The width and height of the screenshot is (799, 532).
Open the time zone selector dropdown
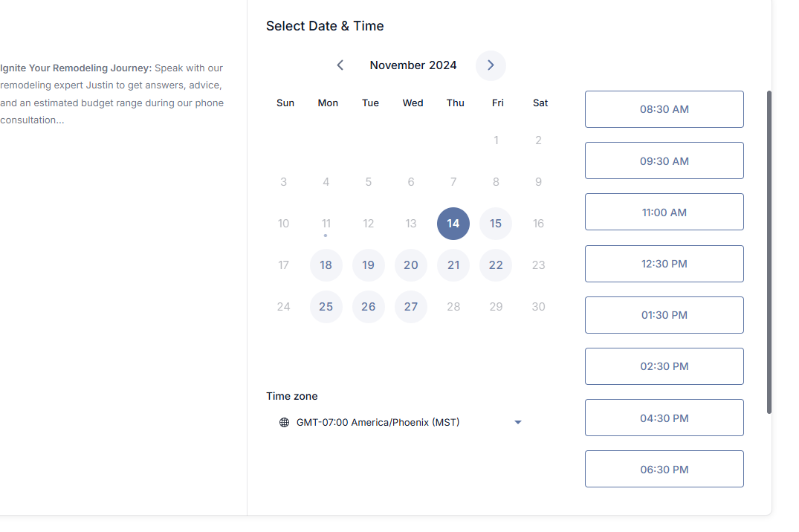[401, 422]
